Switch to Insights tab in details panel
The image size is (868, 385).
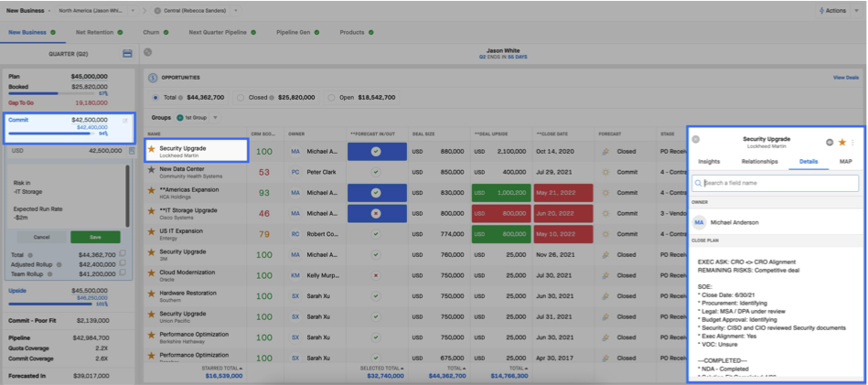click(709, 162)
